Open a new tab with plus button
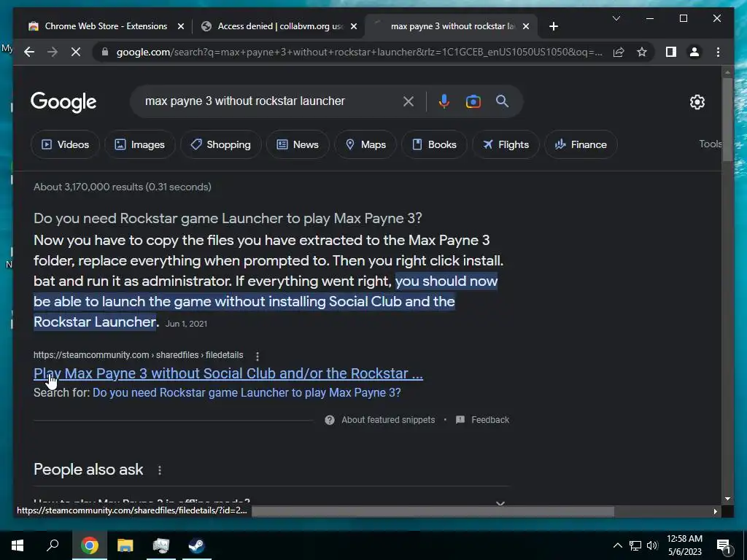Screen dimensions: 747x560 coord(553,27)
